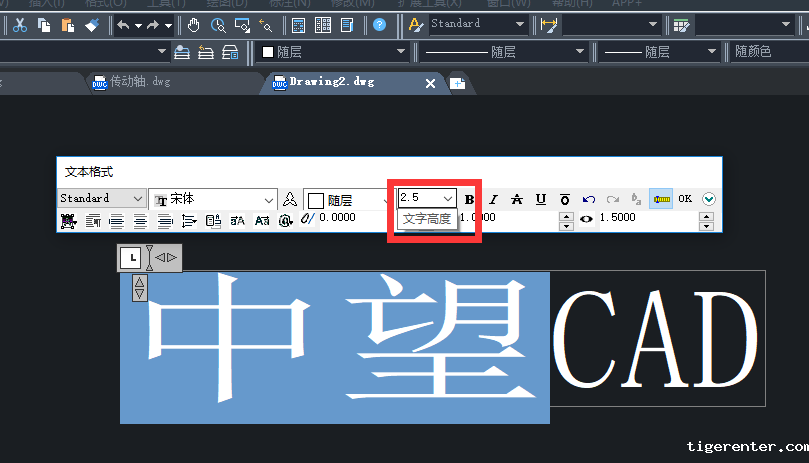Add a new drawing tab
Image resolution: width=809 pixels, height=463 pixels.
tap(457, 83)
